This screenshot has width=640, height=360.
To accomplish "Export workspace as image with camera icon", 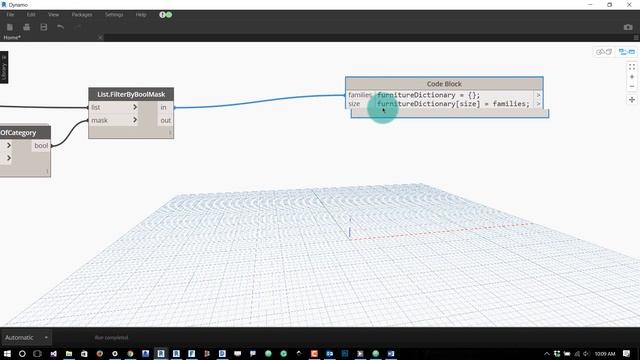I will pos(628,27).
